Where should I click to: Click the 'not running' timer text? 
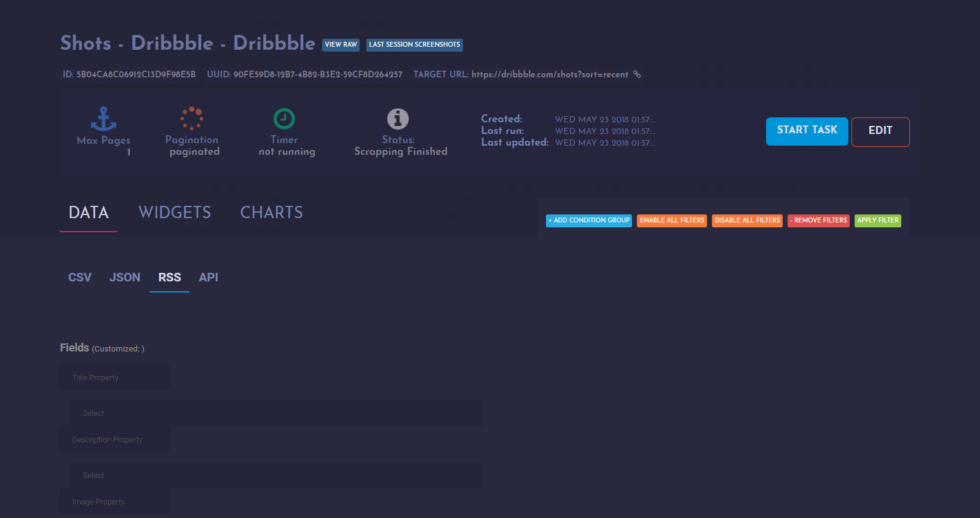coord(287,152)
